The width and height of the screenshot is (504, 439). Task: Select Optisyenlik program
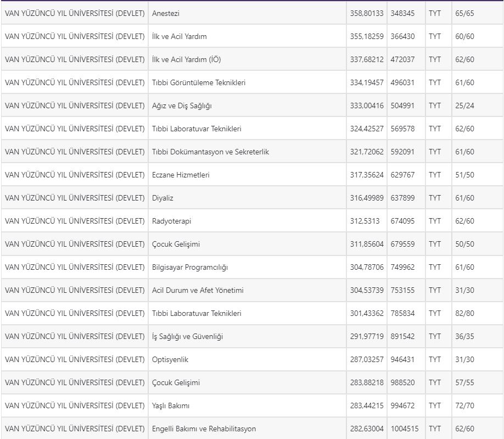[170, 360]
